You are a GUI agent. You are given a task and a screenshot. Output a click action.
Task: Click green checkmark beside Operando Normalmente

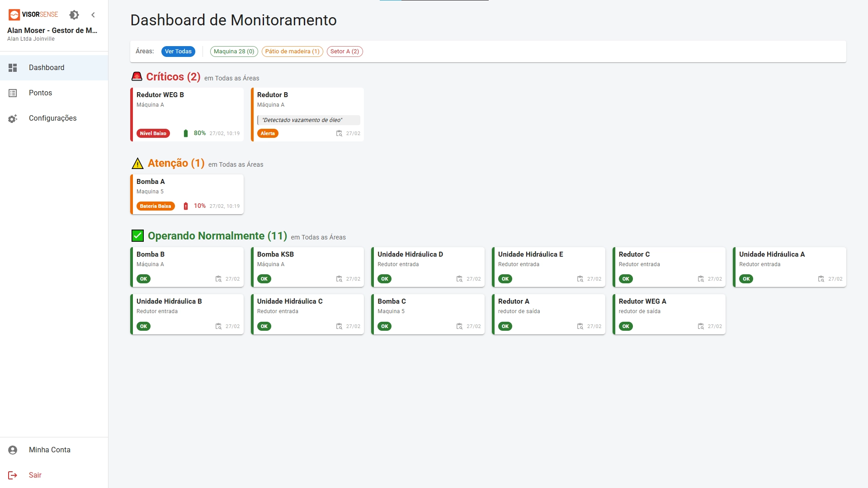137,235
